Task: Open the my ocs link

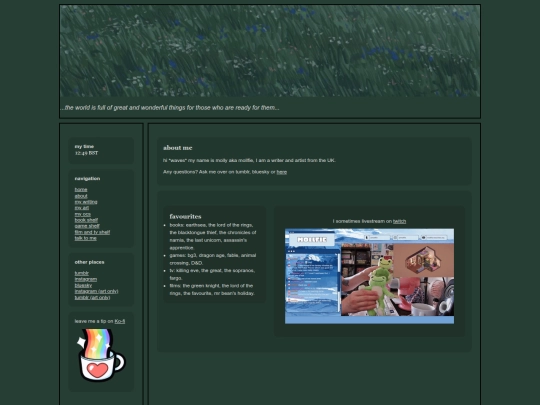Action: click(83, 214)
